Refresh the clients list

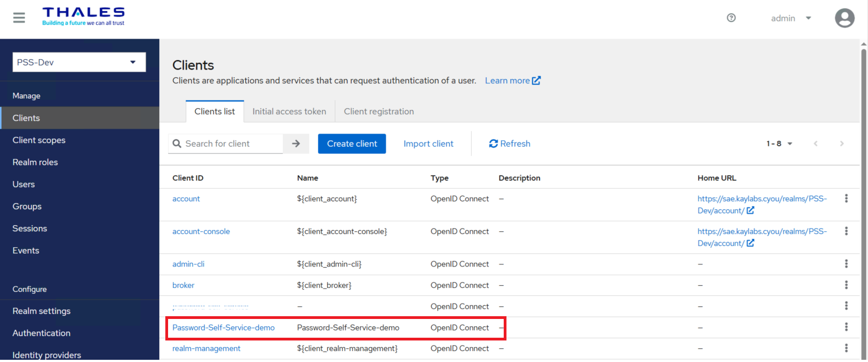509,143
